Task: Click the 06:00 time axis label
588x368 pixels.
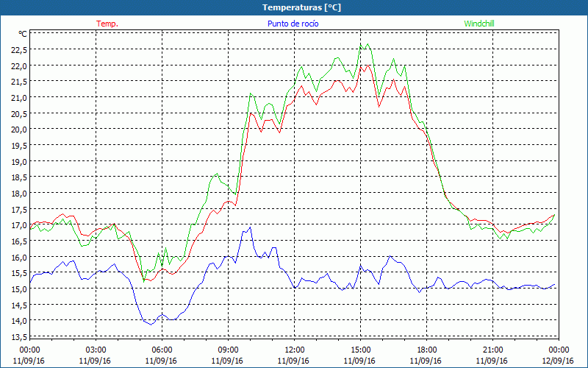Action: [162, 350]
